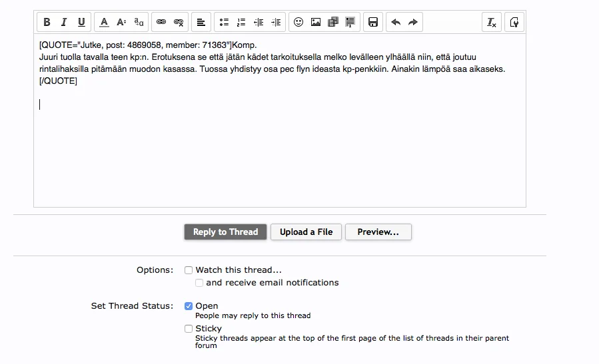The width and height of the screenshot is (599, 364).
Task: Insert a link with the chain icon
Action: click(x=161, y=22)
